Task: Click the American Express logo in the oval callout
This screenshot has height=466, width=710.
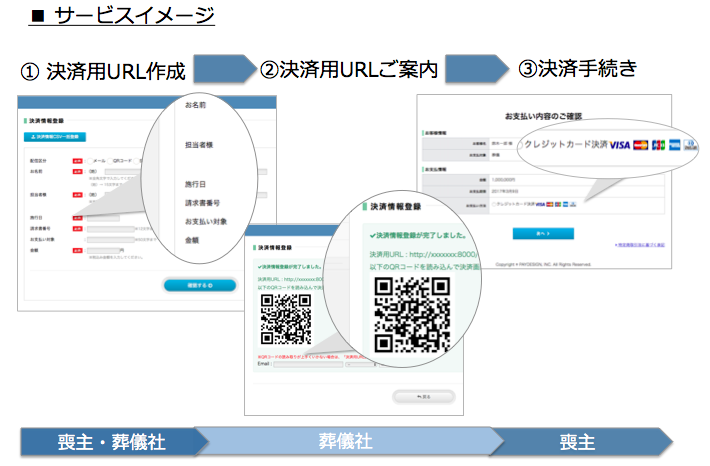Action: click(675, 145)
